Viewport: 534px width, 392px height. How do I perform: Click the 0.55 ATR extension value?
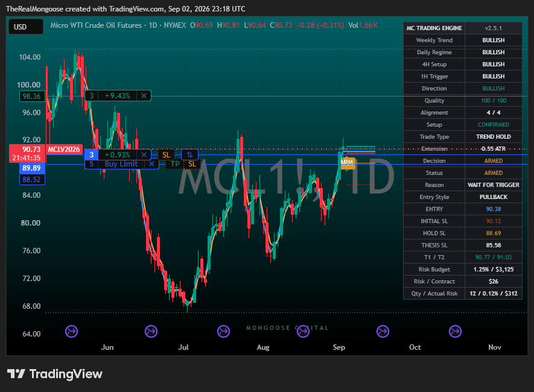pos(493,149)
